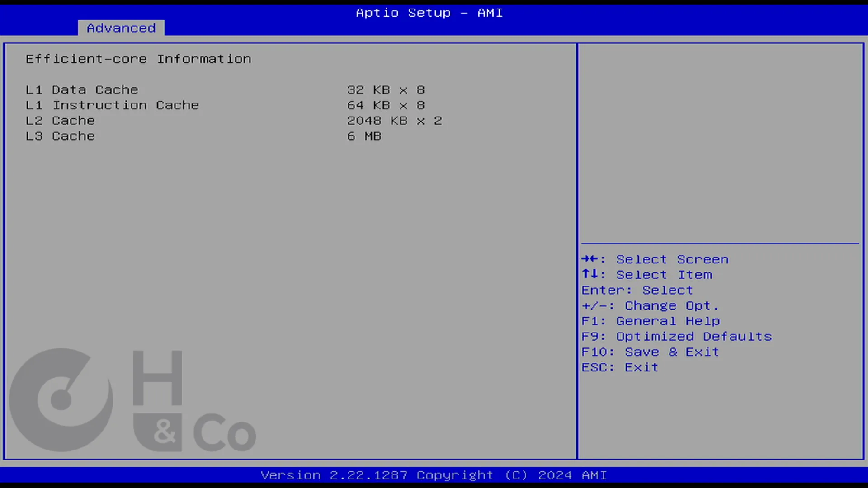Select the 6 MB value
Viewport: 868px width, 488px height.
[364, 136]
